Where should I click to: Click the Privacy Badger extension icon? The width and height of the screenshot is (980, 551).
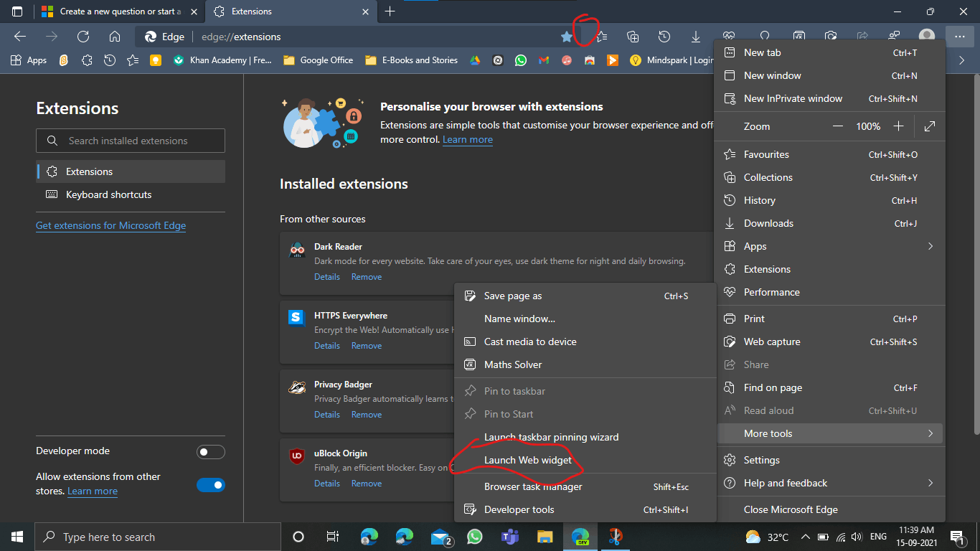pyautogui.click(x=297, y=387)
